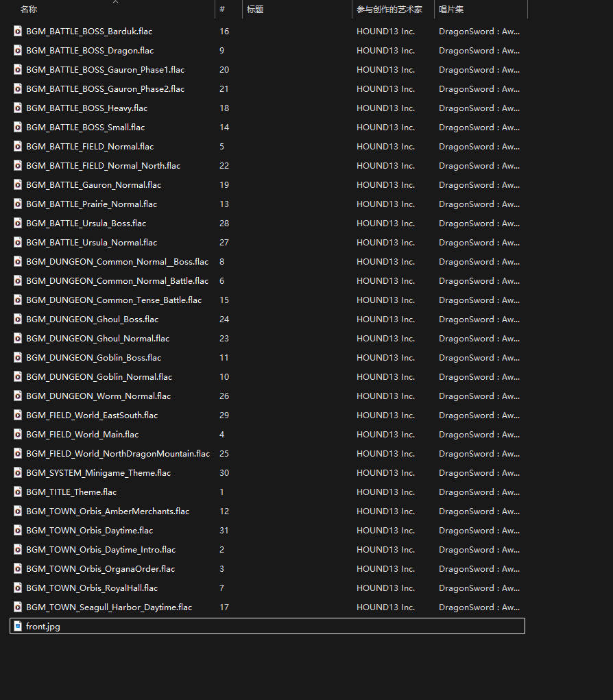Click the icon of BGM_BATTLE_FIELD_Normal.flac
This screenshot has height=700, width=613.
(17, 147)
